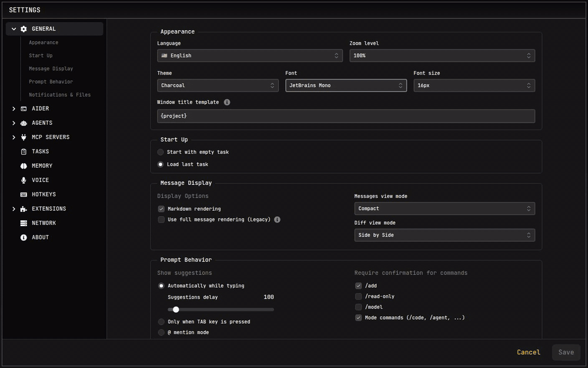Screen dimensions: 588x368
Task: Toggle Mode commands confirmation checkbox
Action: click(359, 318)
